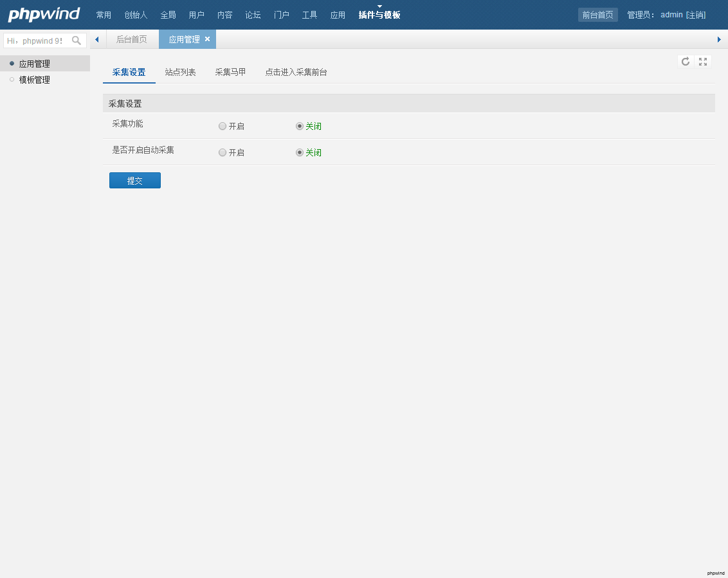Click the fullscreen expand icon
This screenshot has width=728, height=578.
pos(703,62)
